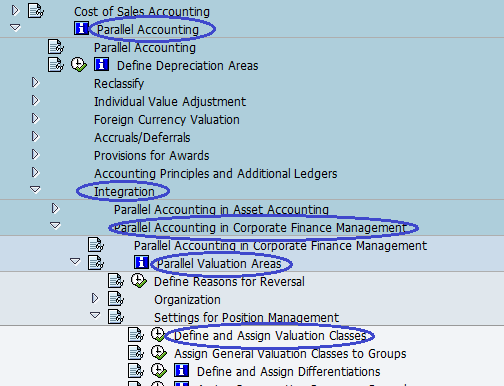Viewport: 504px width, 386px height.
Task: Select Foreign Currency Valuation entry
Action: [x=167, y=120]
